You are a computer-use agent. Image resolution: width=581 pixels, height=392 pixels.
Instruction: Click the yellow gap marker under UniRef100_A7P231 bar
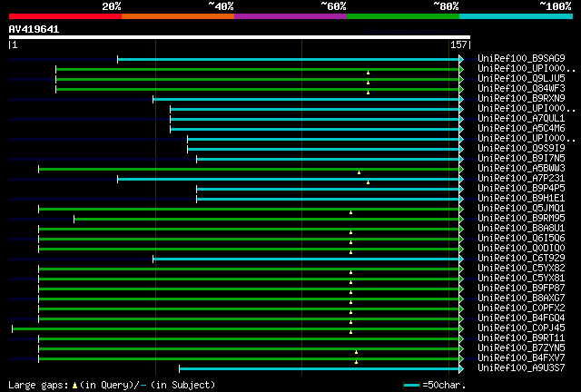tap(368, 182)
